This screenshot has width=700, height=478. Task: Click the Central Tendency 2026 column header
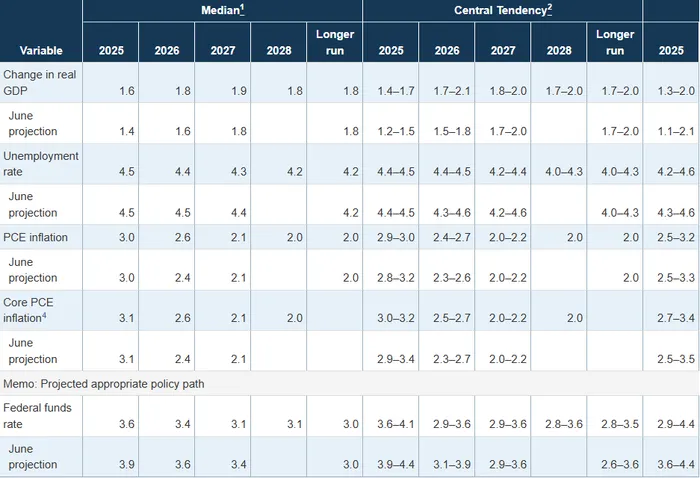click(x=448, y=50)
